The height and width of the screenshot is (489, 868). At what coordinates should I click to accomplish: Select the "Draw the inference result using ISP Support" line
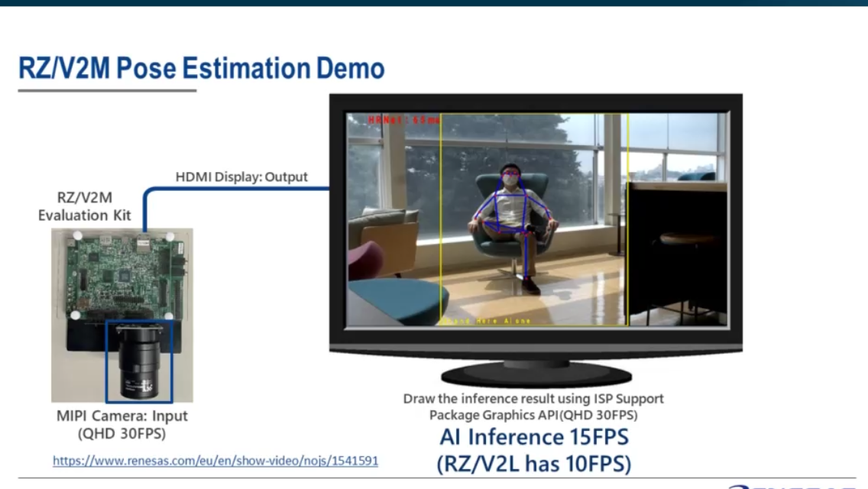coord(533,399)
